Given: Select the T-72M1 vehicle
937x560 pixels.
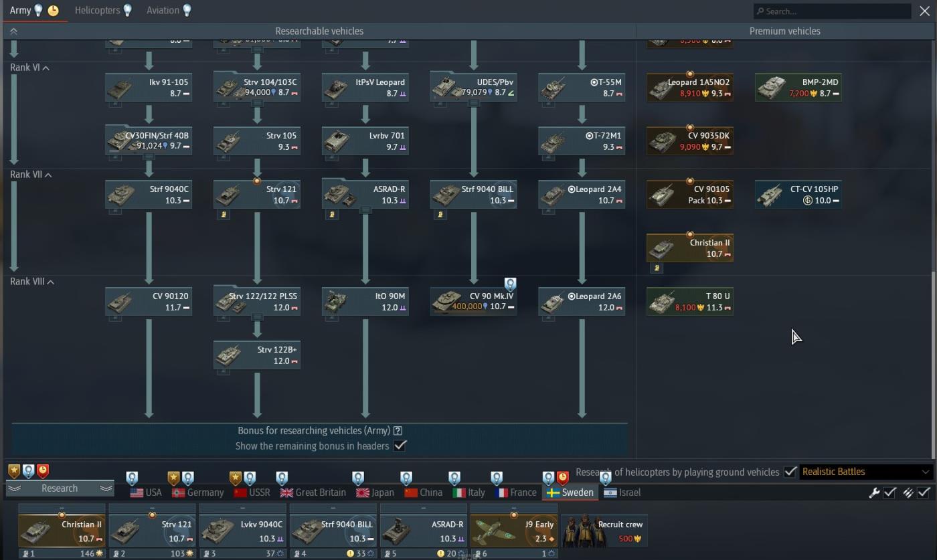Looking at the screenshot, I should point(582,141).
